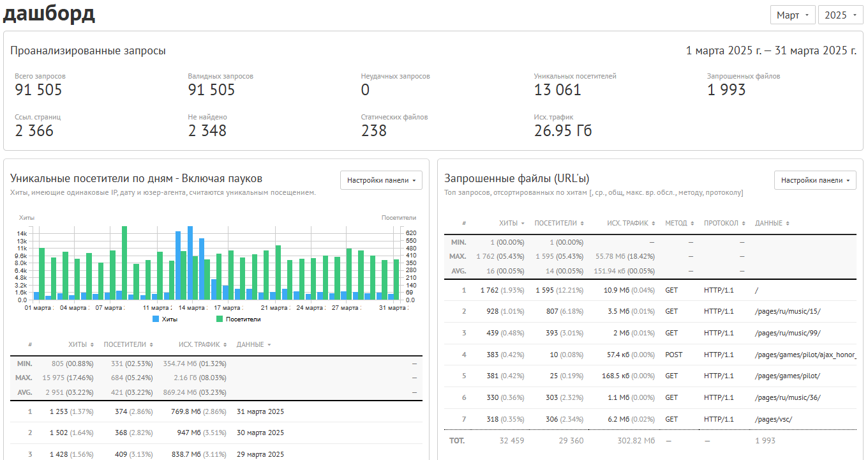Open Настройки панели for unique visitors panel
The width and height of the screenshot is (868, 460).
(381, 180)
